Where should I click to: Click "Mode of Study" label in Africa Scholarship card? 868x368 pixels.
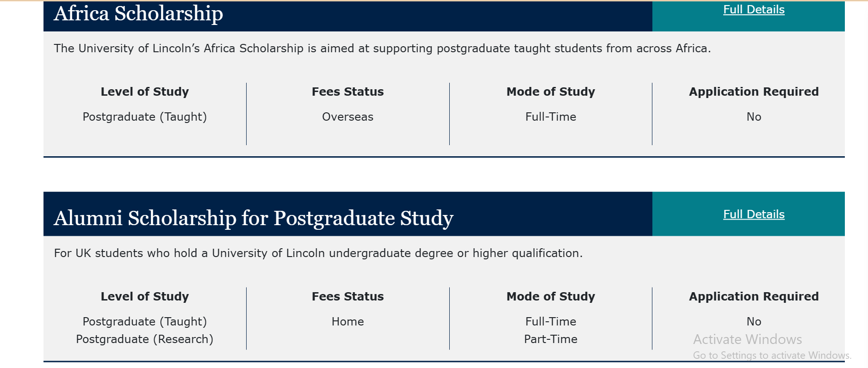[551, 92]
